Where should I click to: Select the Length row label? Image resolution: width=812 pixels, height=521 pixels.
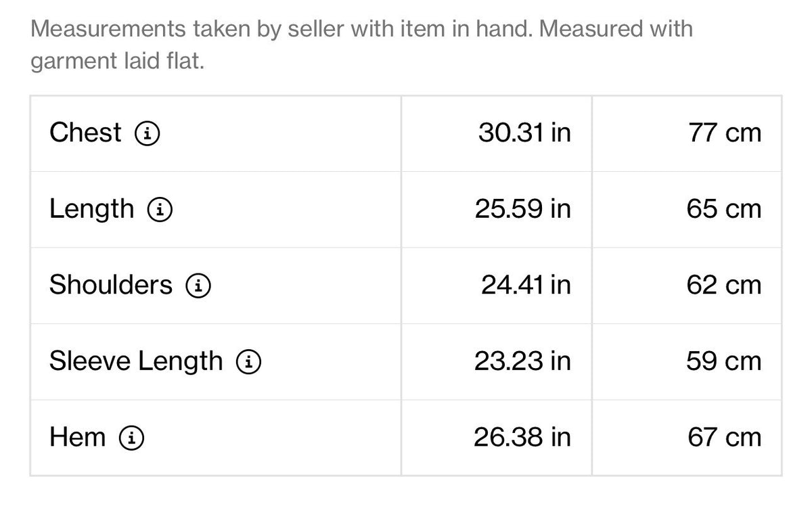click(91, 210)
